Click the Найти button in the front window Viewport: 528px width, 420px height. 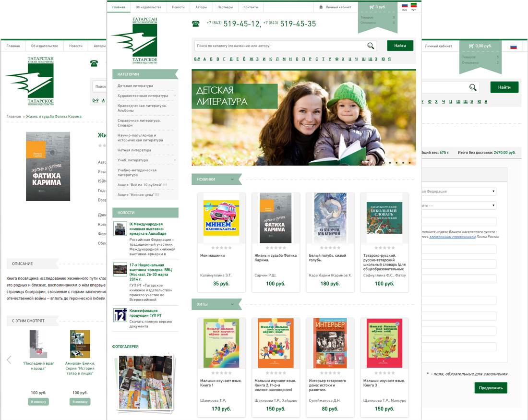(400, 46)
